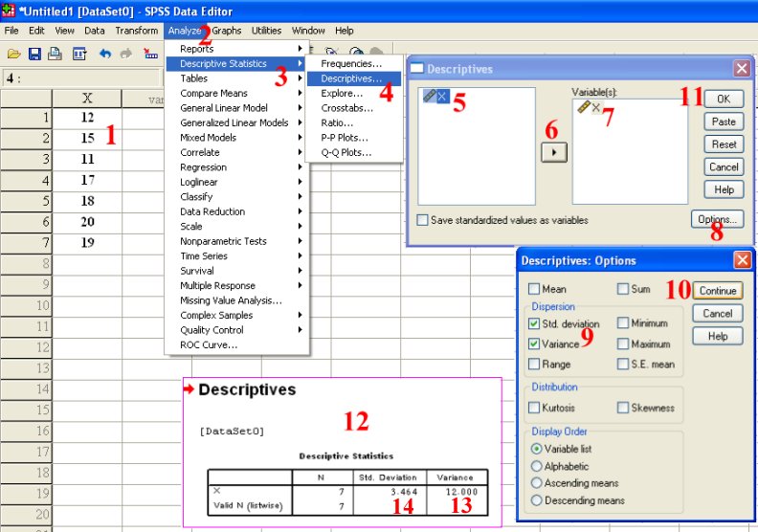Open the Correlate submenu
Image resolution: width=758 pixels, height=532 pixels.
(x=236, y=152)
